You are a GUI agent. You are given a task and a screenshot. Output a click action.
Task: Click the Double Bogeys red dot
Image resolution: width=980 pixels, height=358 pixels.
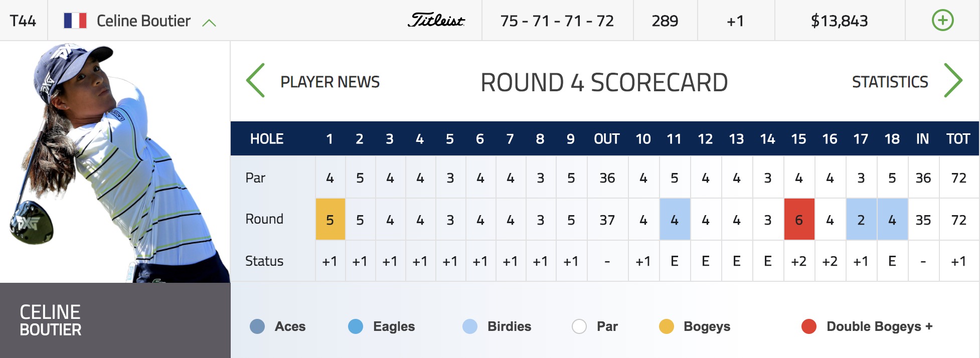(809, 326)
